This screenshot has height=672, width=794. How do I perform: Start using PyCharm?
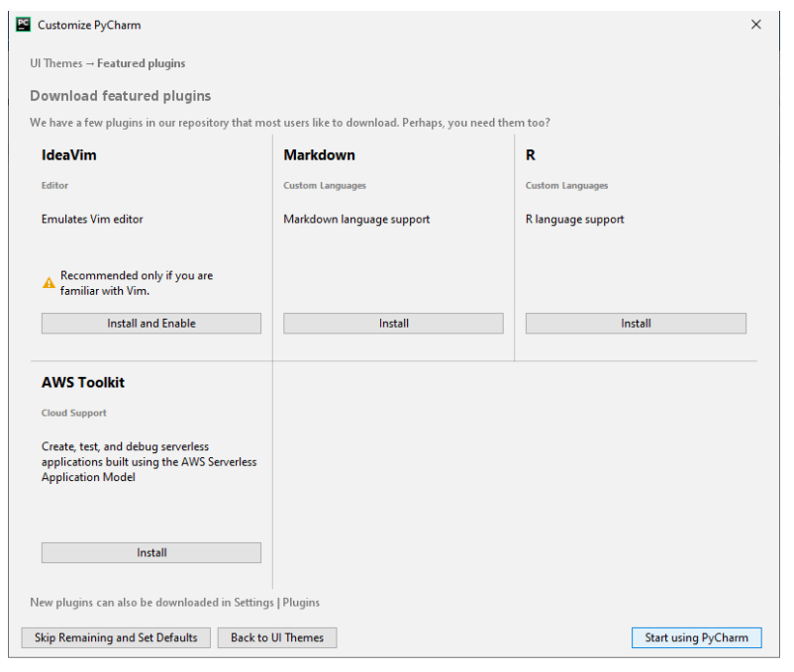696,637
